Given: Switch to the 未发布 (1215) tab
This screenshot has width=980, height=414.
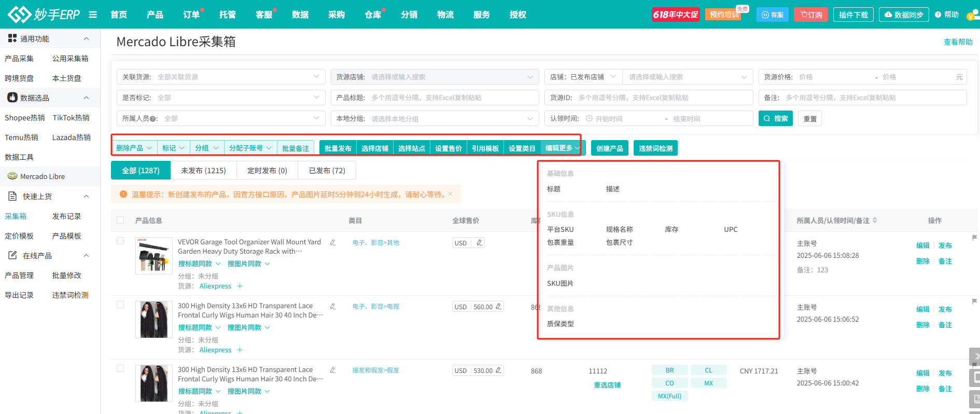Looking at the screenshot, I should (x=203, y=170).
